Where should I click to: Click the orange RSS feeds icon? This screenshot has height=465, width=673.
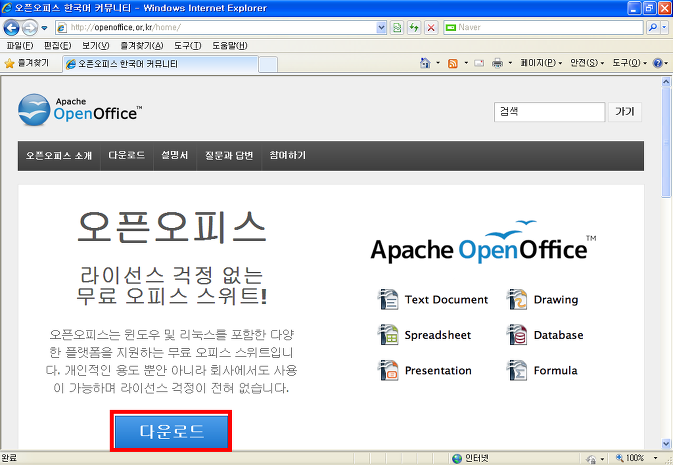point(452,64)
